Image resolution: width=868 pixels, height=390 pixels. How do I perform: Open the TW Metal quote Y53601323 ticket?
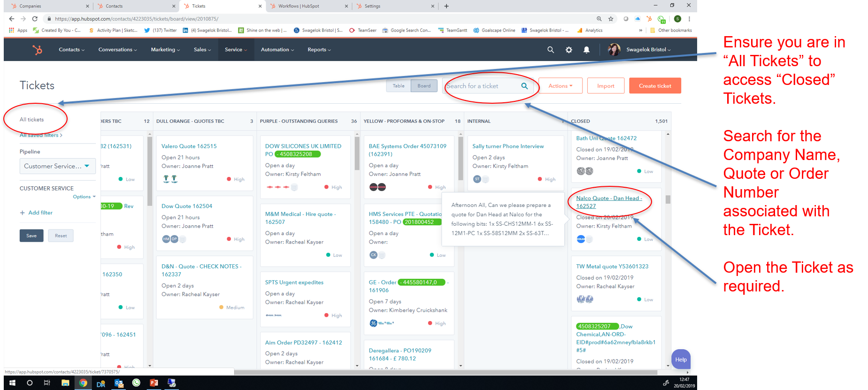612,266
